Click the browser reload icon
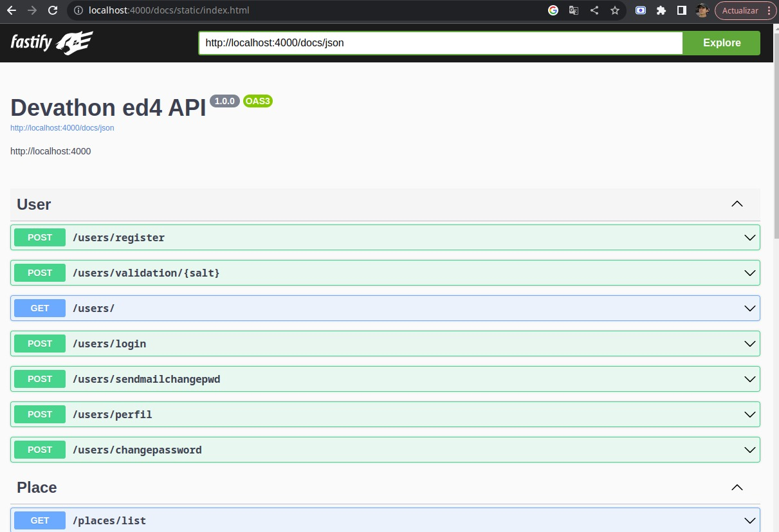Viewport: 779px width, 532px height. [53, 10]
